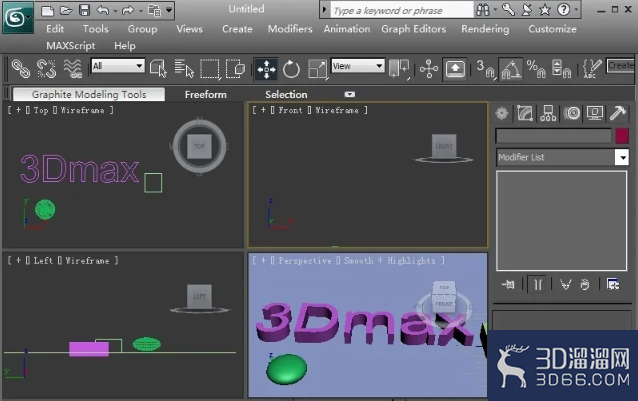
Task: Open the Display command panel tab
Action: [x=594, y=113]
